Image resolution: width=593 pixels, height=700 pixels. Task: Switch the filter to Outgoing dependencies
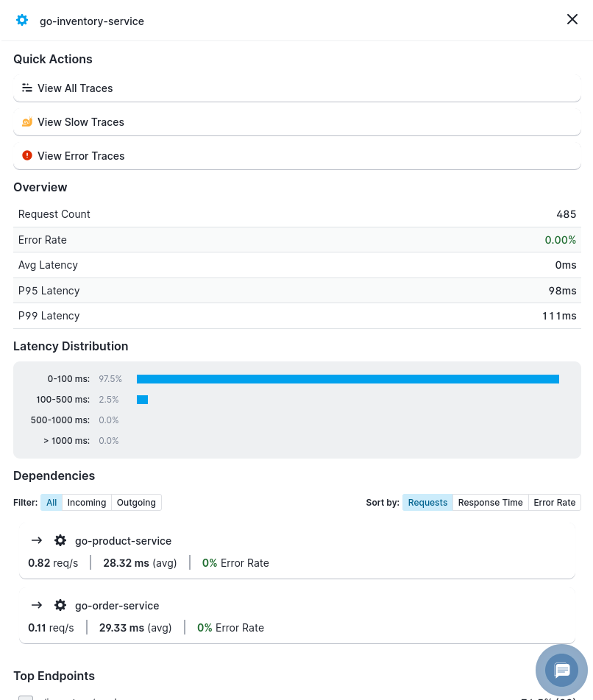[136, 502]
